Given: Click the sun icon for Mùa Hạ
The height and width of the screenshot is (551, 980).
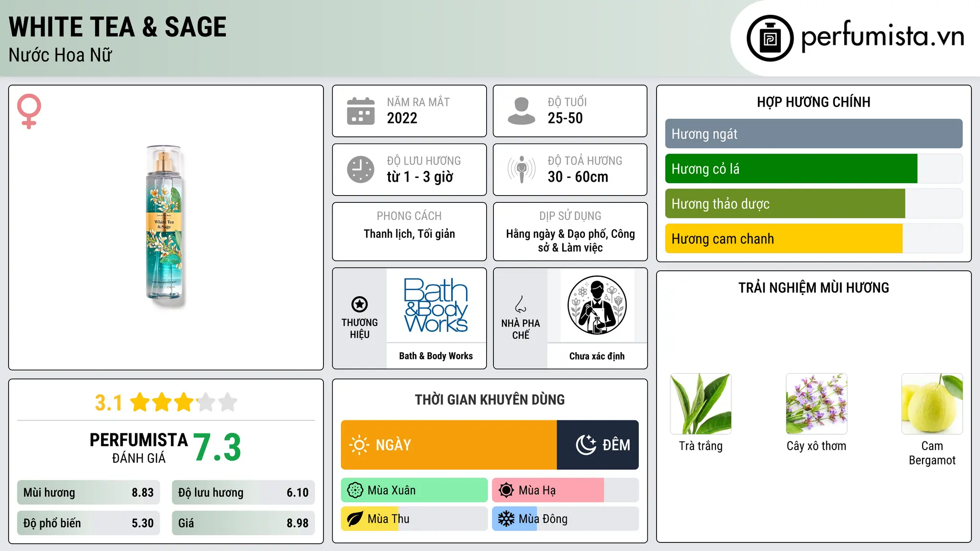Looking at the screenshot, I should click(506, 490).
